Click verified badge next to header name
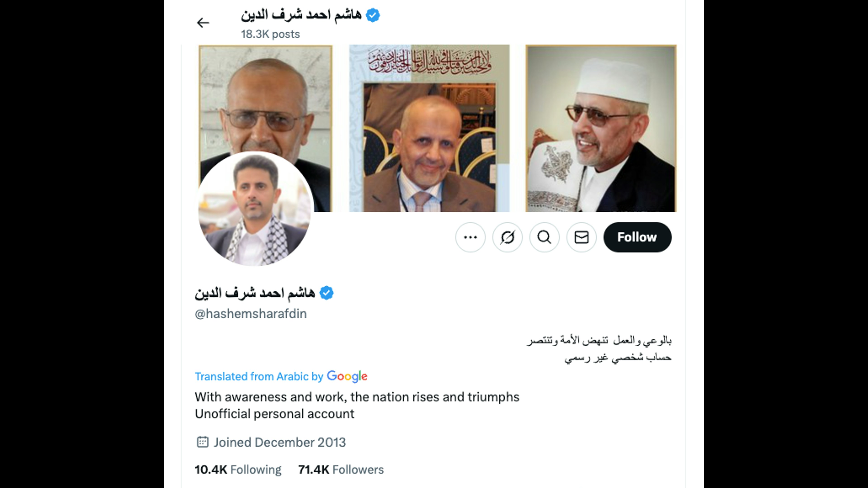This screenshot has height=488, width=868. click(373, 15)
